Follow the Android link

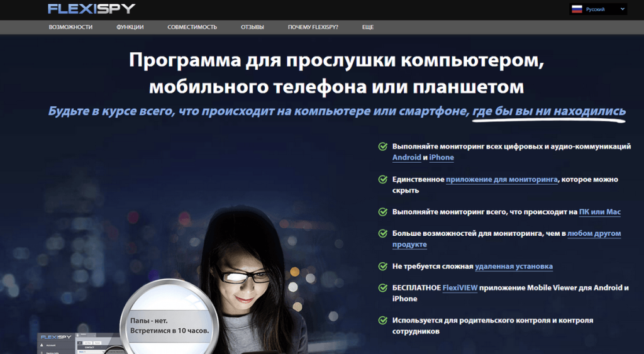click(x=407, y=157)
